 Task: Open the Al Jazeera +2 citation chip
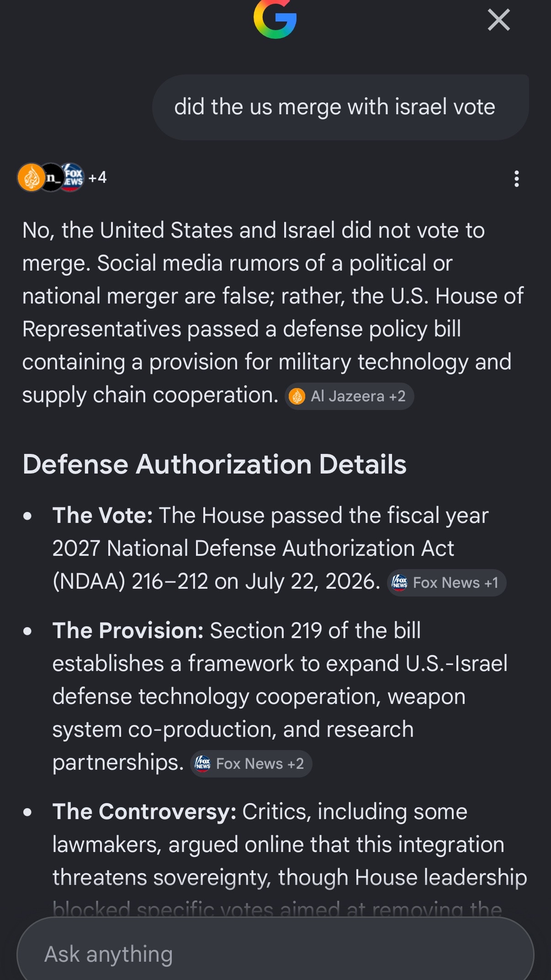click(x=350, y=396)
